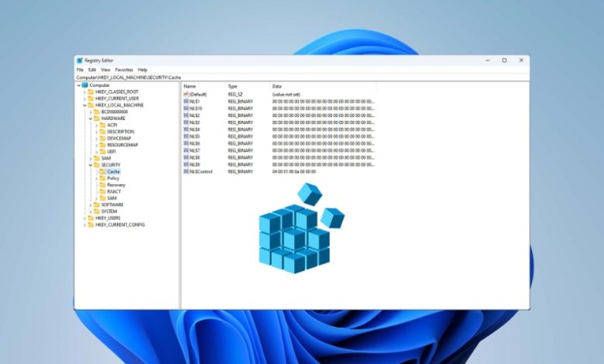The width and height of the screenshot is (604, 364).
Task: Click the DESCRIPTION folder icon
Action: tap(102, 132)
